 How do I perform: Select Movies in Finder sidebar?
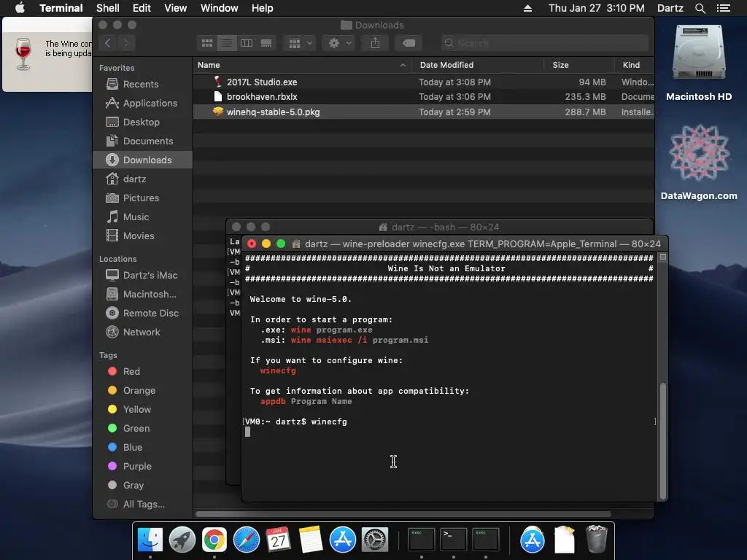pos(143,236)
